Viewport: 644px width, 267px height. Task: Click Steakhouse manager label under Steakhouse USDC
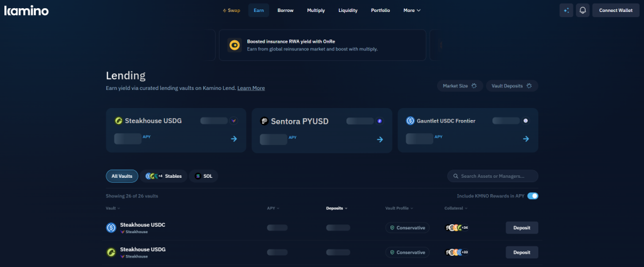pos(134,232)
